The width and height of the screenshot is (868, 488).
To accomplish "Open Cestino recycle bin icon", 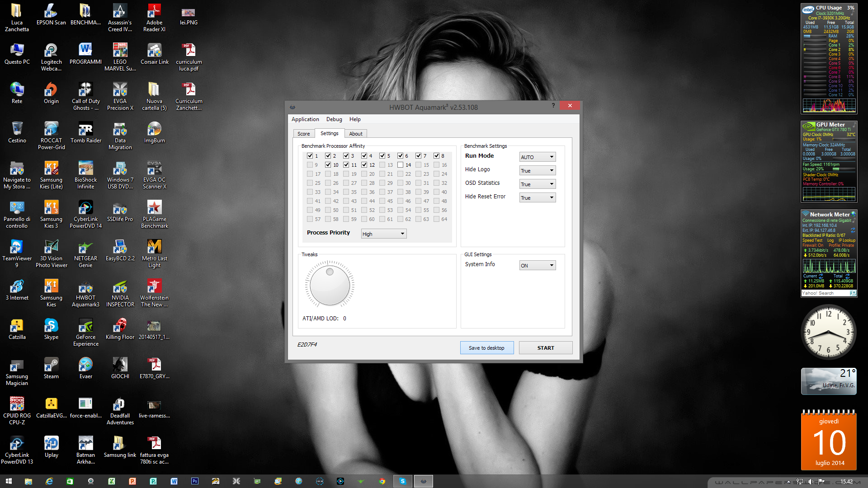I will click(x=17, y=133).
